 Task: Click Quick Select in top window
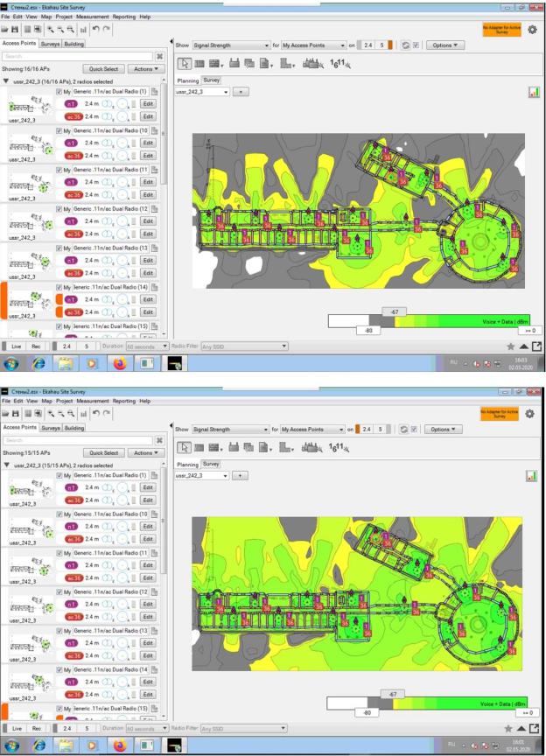103,69
